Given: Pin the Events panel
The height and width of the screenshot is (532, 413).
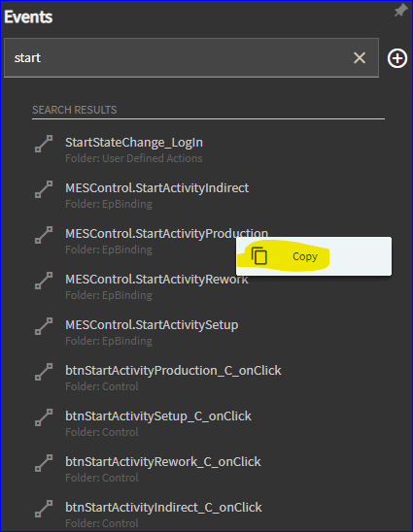Looking at the screenshot, I should (400, 10).
